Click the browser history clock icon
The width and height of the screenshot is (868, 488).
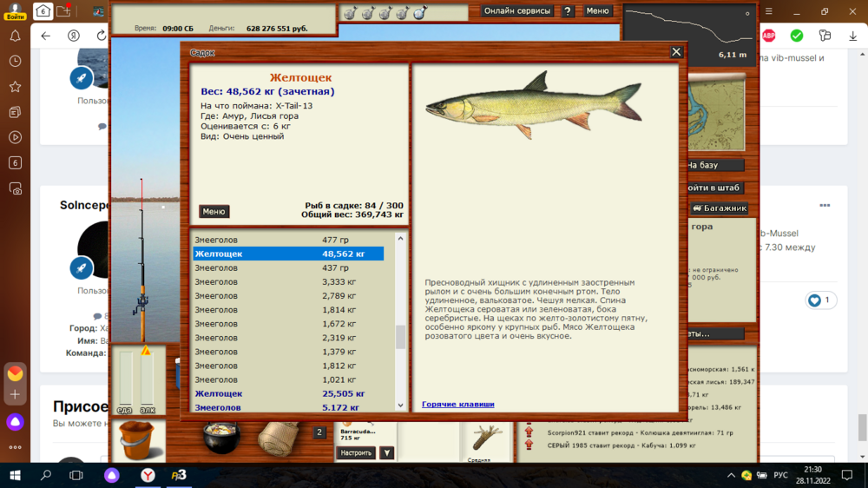click(15, 62)
